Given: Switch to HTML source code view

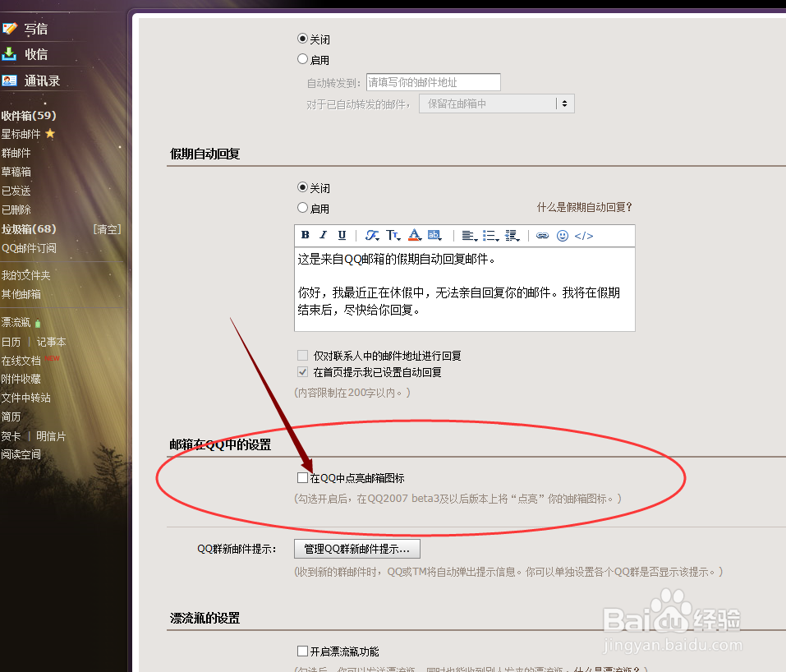Looking at the screenshot, I should point(583,236).
